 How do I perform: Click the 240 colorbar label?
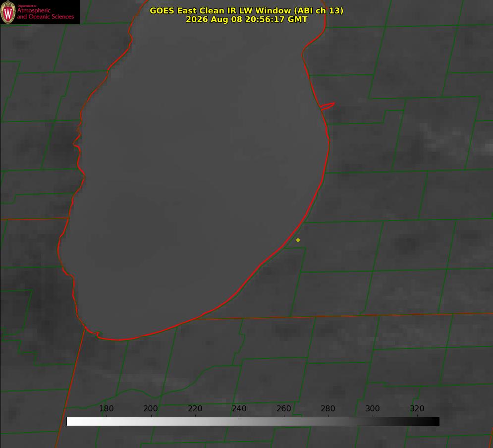[239, 409]
